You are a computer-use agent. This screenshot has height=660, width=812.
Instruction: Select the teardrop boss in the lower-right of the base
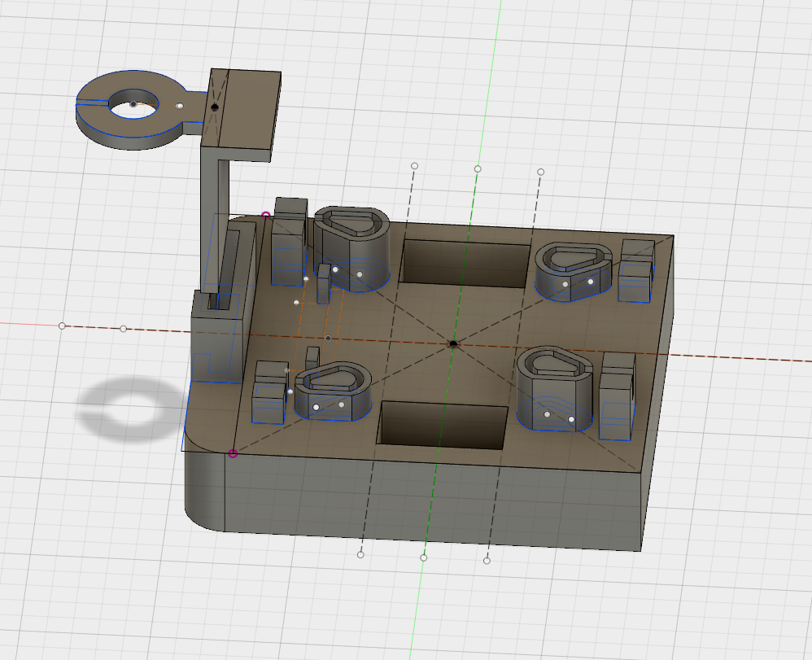point(555,387)
